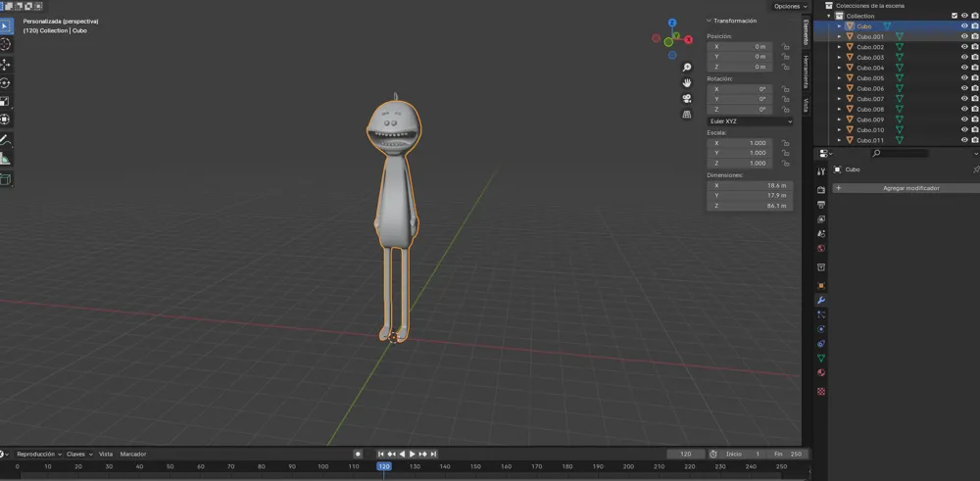Toggle the Collection exclude checkbox
The height and width of the screenshot is (481, 980).
pos(955,16)
